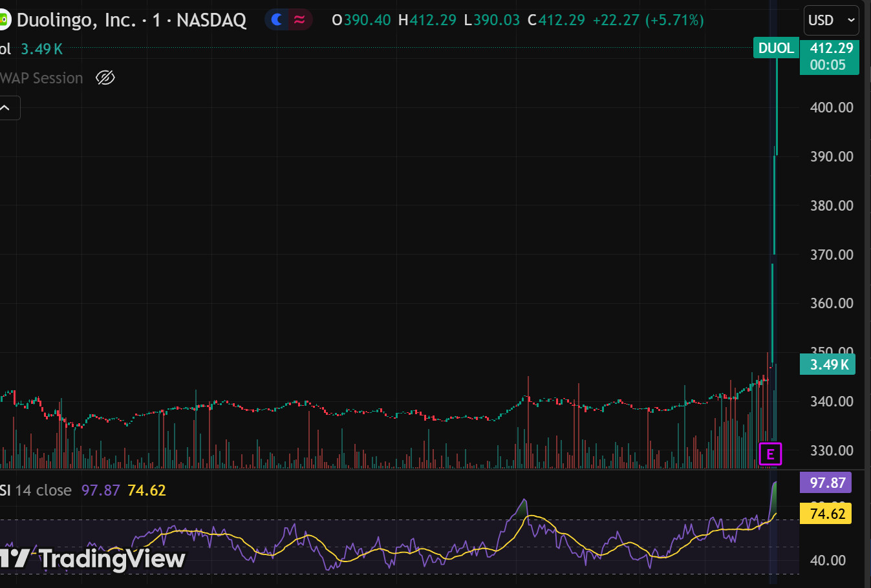Select the Vol 3.49 K indicator legend
Viewport: 871px width, 588px height.
coord(32,49)
